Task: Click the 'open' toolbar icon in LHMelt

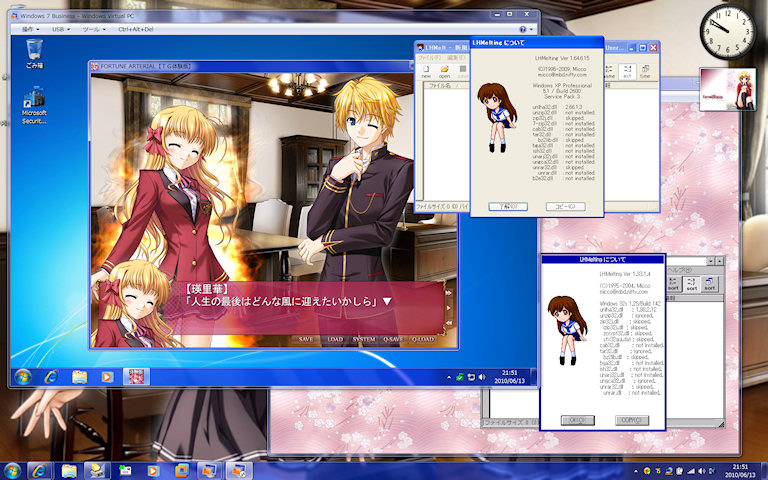Action: 444,72
